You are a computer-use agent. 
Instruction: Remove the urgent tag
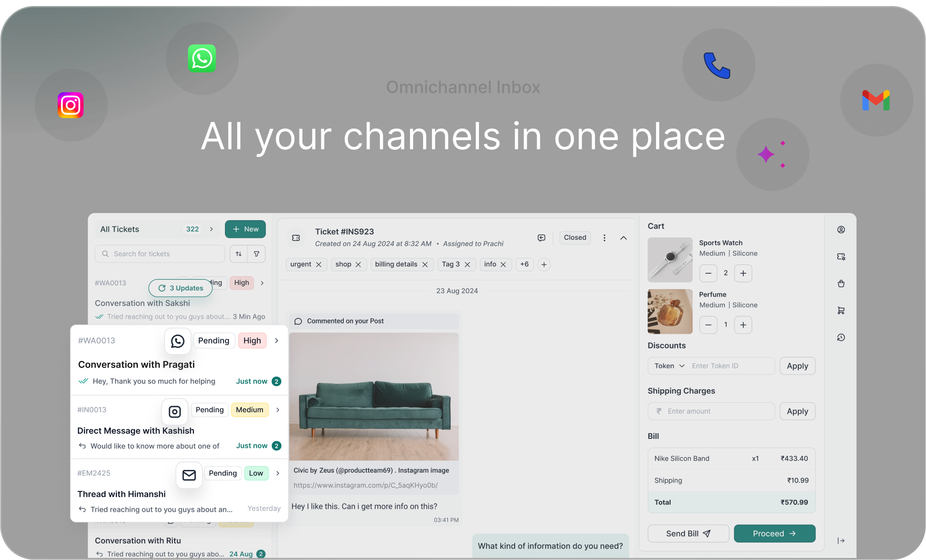click(319, 265)
